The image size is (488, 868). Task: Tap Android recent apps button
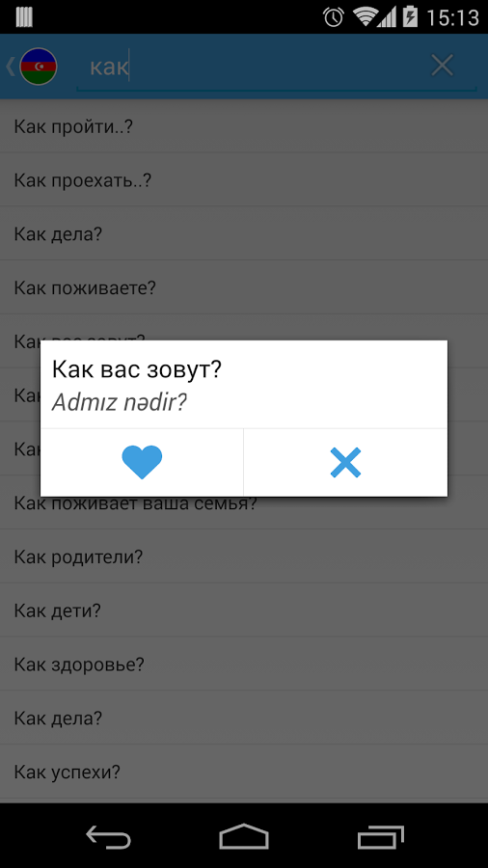(x=380, y=836)
